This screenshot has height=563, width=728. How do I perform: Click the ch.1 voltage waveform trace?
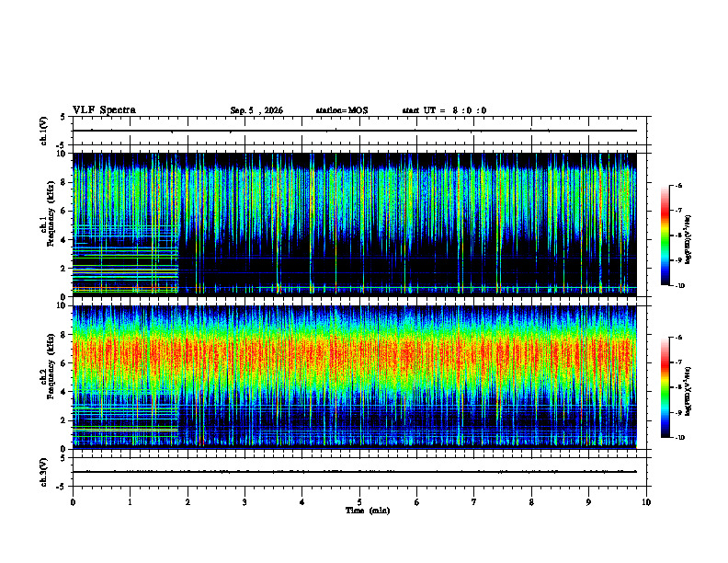(x=354, y=131)
